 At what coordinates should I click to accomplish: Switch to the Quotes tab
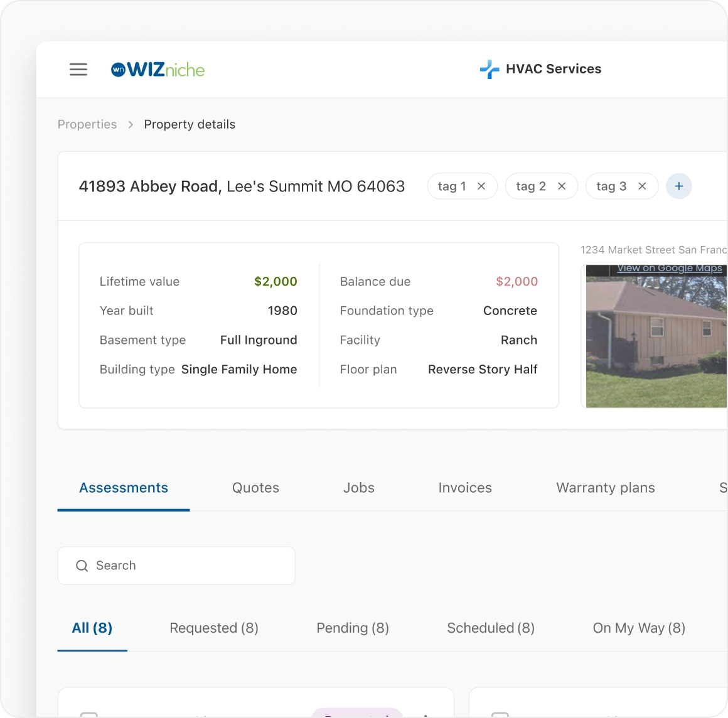[255, 488]
